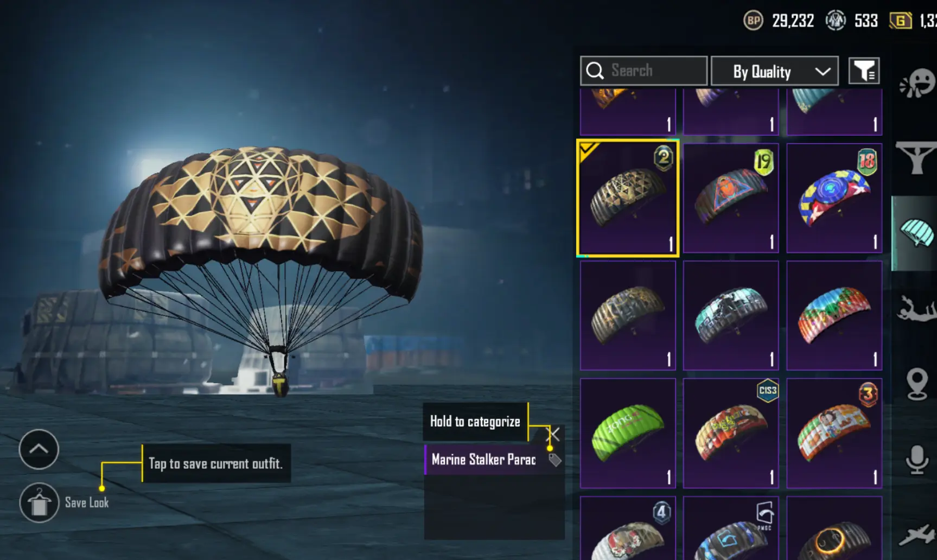Open the filter icon beside By Quality
The height and width of the screenshot is (560, 937).
pos(864,71)
